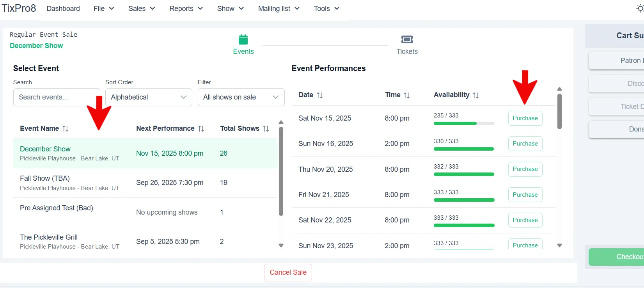This screenshot has height=288, width=644.
Task: Purchase tickets for Sat Nov 15, 2025
Action: (525, 118)
